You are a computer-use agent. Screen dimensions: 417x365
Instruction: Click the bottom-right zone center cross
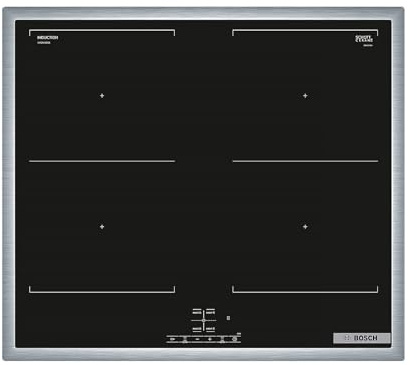click(305, 227)
